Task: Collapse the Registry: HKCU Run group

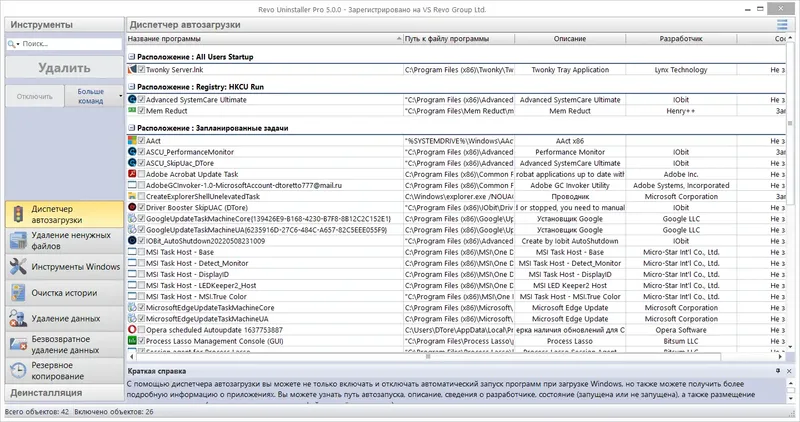Action: pos(132,87)
